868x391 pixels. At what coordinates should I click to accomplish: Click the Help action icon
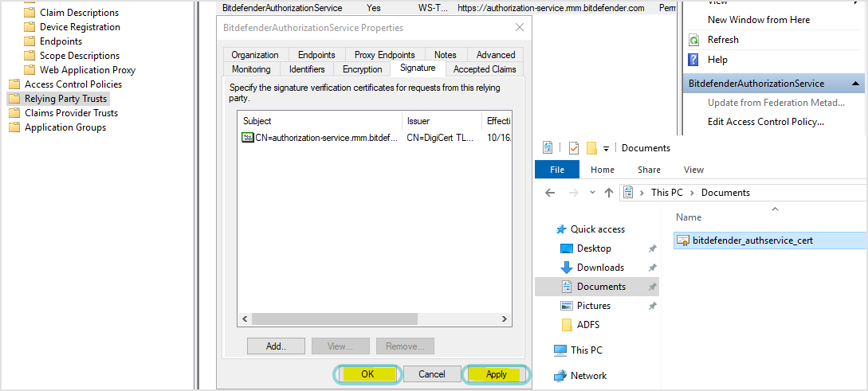coord(693,59)
